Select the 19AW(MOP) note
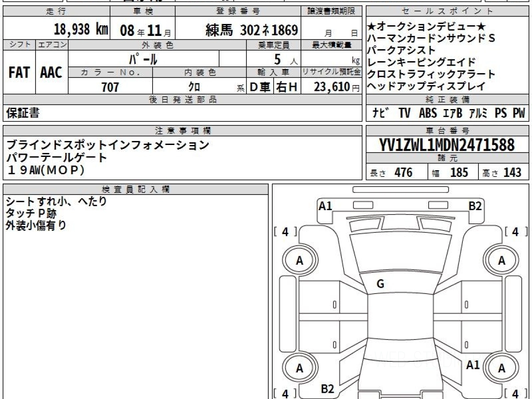The width and height of the screenshot is (532, 399). point(45,170)
